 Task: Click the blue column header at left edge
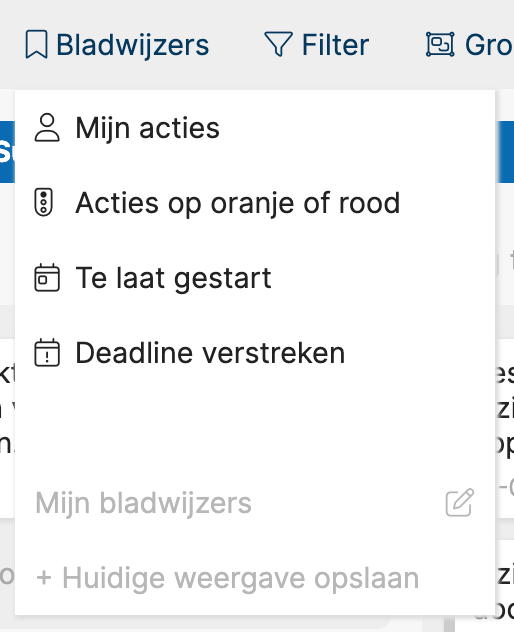point(7,152)
